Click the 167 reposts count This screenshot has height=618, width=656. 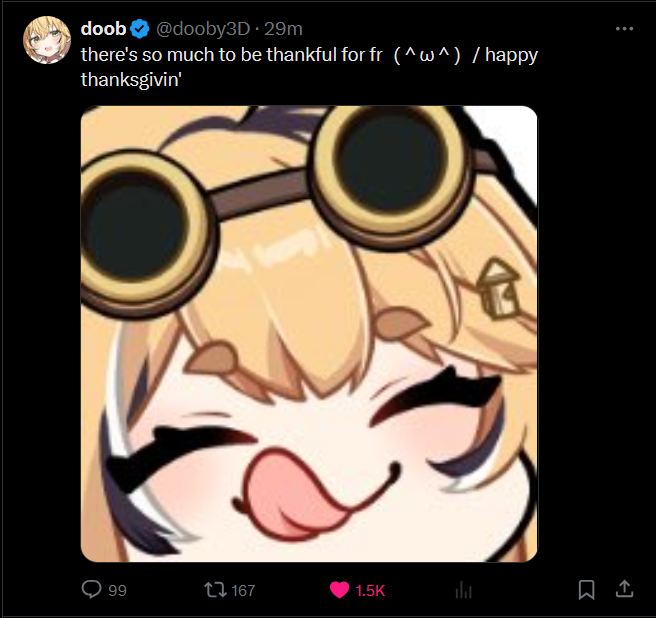click(x=243, y=590)
